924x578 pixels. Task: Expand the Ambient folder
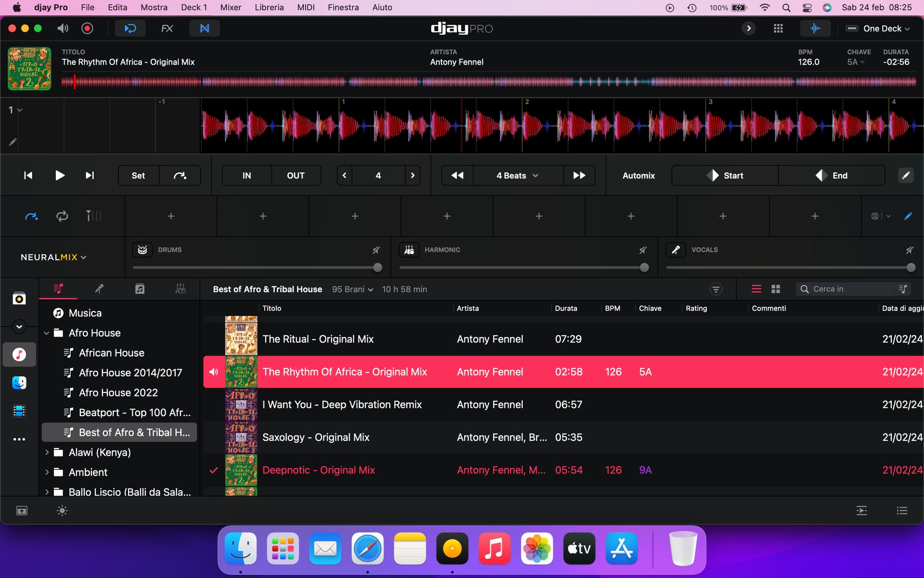click(47, 472)
